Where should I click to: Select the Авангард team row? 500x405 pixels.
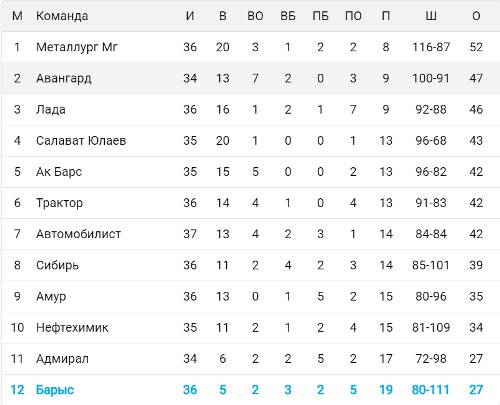click(251, 78)
